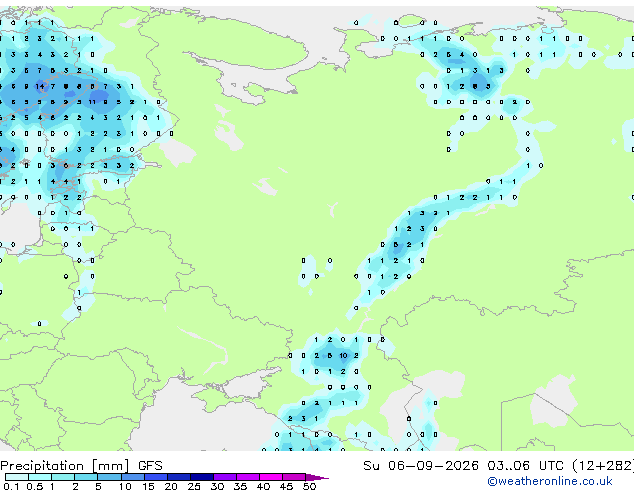Pick the 45–50 mm legend swatch
The height and width of the screenshot is (490, 634).
[x=294, y=477]
